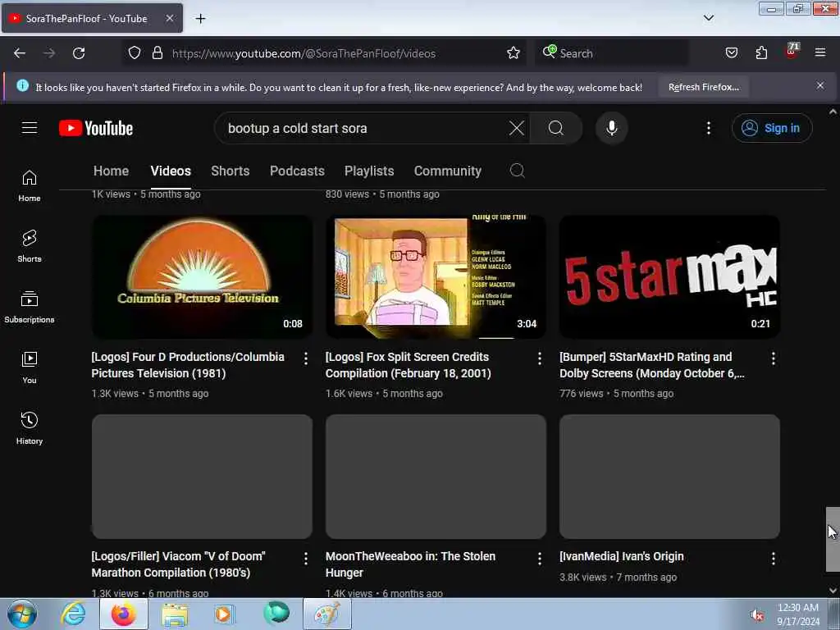Click the scrollbar down arrow

tap(833, 591)
